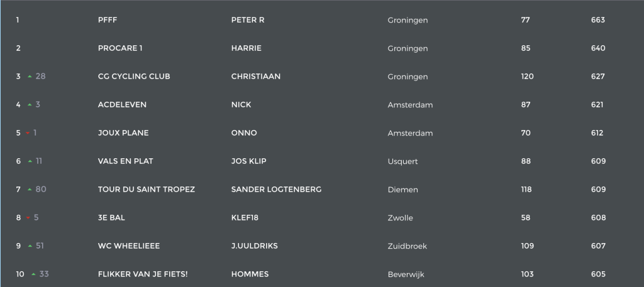Select CG CYCLING CLUB team name
Viewport: 644px width, 287px height.
point(134,77)
